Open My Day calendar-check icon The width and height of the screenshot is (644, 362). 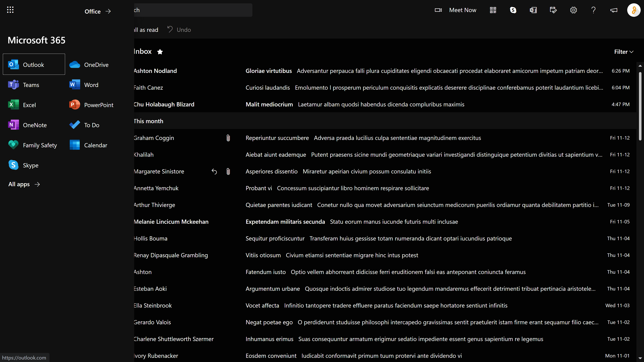pyautogui.click(x=553, y=10)
